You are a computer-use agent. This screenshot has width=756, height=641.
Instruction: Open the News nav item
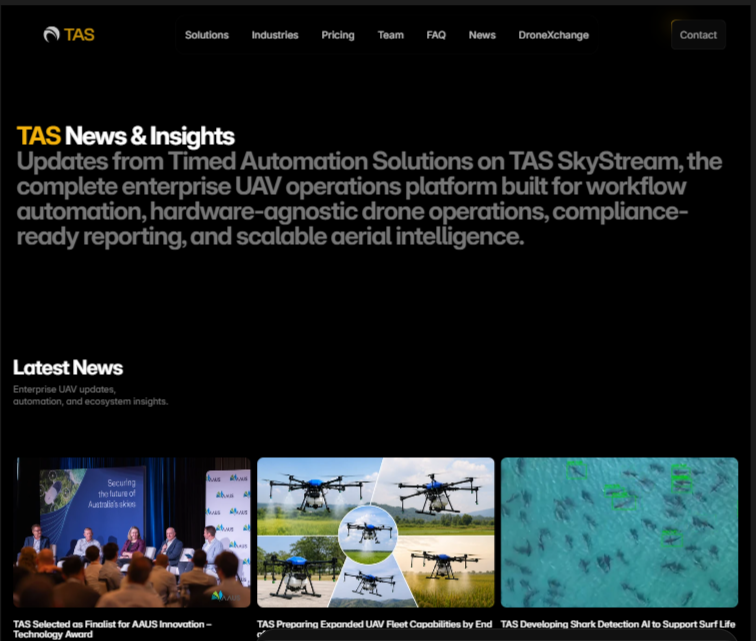482,35
